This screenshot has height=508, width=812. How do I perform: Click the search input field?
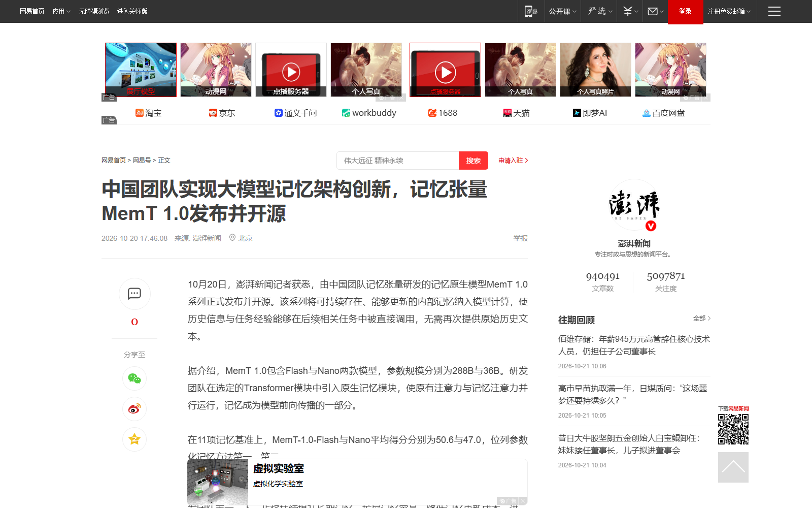click(397, 161)
